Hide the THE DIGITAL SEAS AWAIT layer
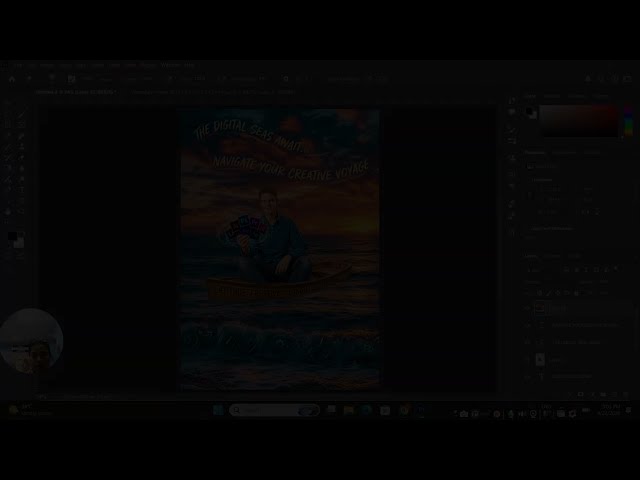The height and width of the screenshot is (480, 640). (527, 342)
